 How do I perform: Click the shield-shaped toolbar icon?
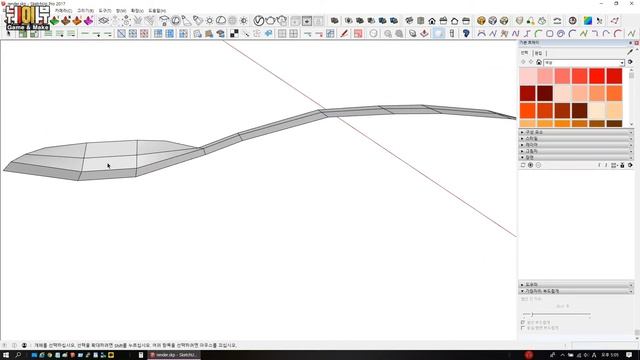point(519,21)
